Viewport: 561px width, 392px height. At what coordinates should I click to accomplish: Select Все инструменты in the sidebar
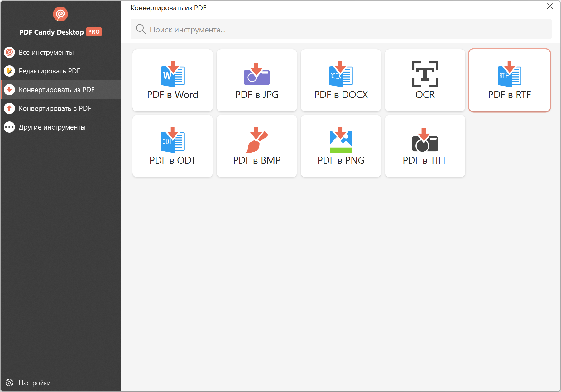tap(61, 52)
